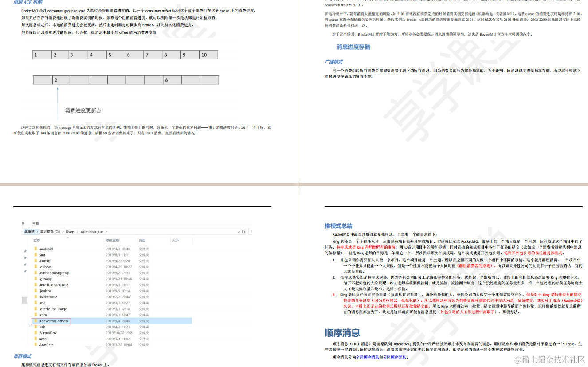Image resolution: width=588 pixels, height=367 pixels.
Task: Toggle the lowest pin icon in the sidebar
Action: (25, 272)
